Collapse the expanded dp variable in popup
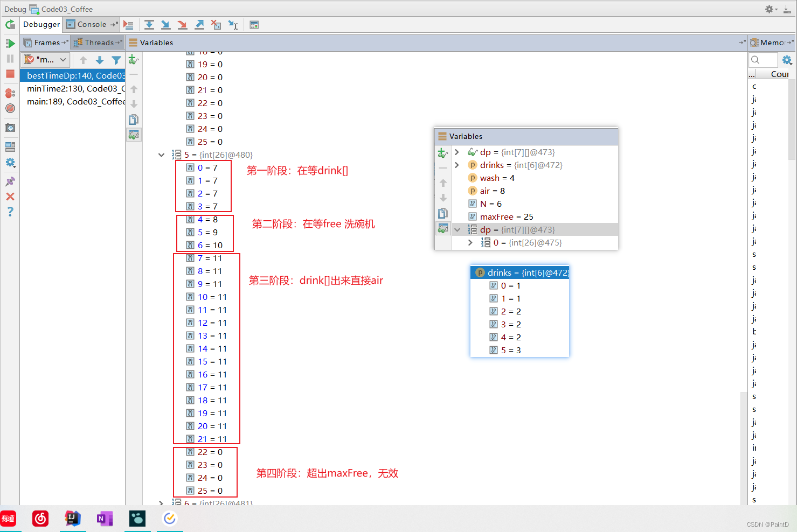Screen dimensions: 797x532 457,229
